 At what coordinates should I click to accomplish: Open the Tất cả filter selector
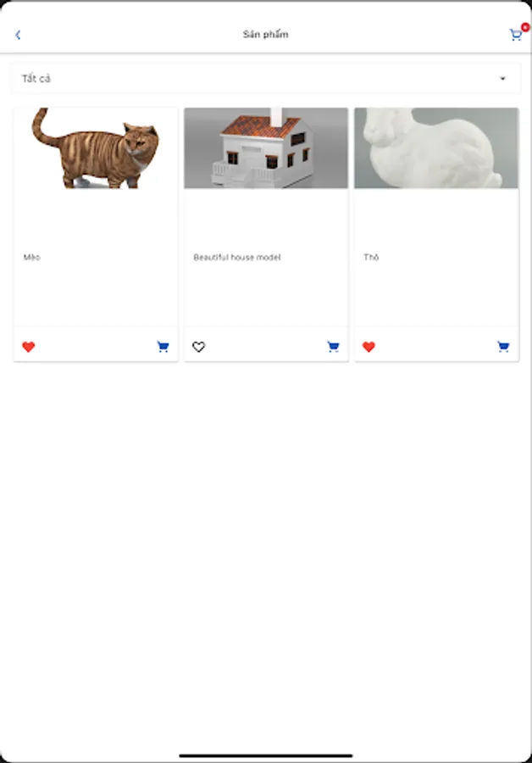[x=265, y=78]
